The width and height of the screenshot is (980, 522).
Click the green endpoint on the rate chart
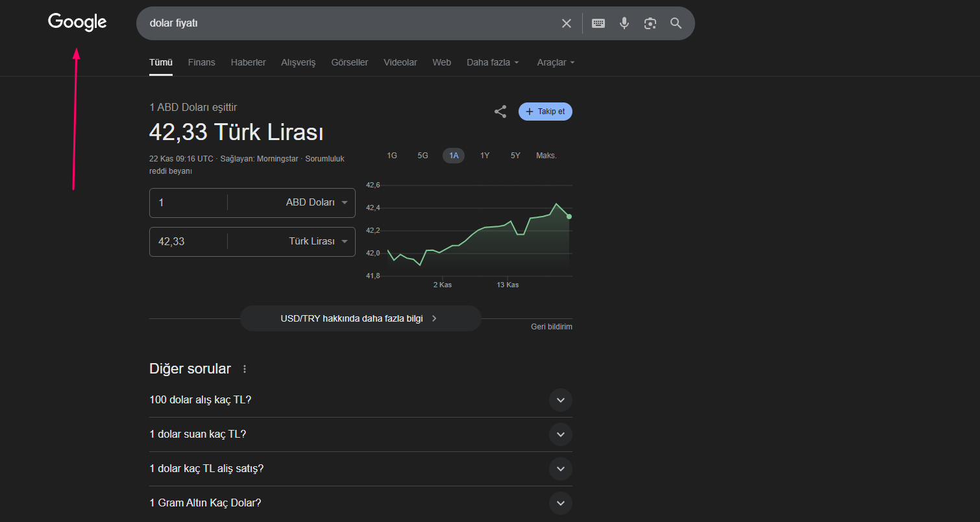(x=569, y=217)
